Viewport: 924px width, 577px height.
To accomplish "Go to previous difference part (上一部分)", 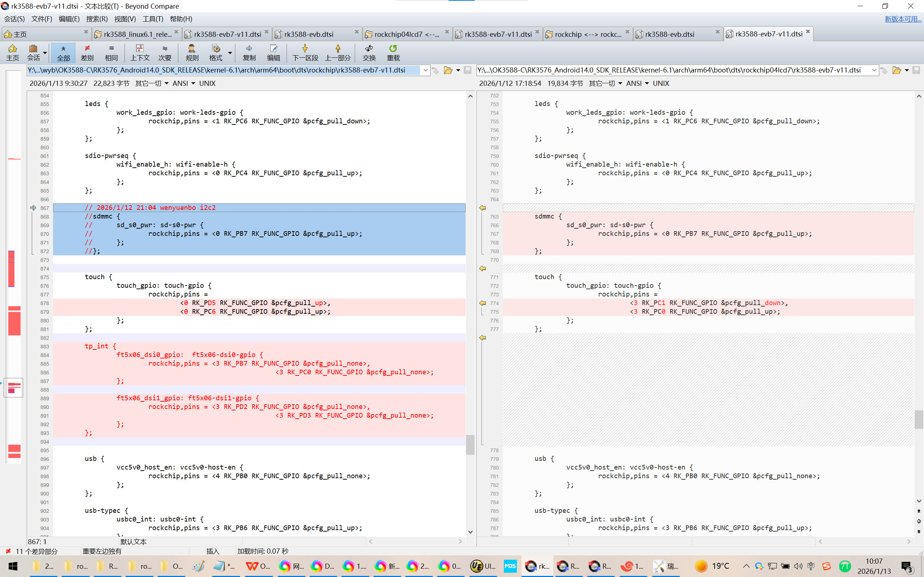I will click(337, 52).
